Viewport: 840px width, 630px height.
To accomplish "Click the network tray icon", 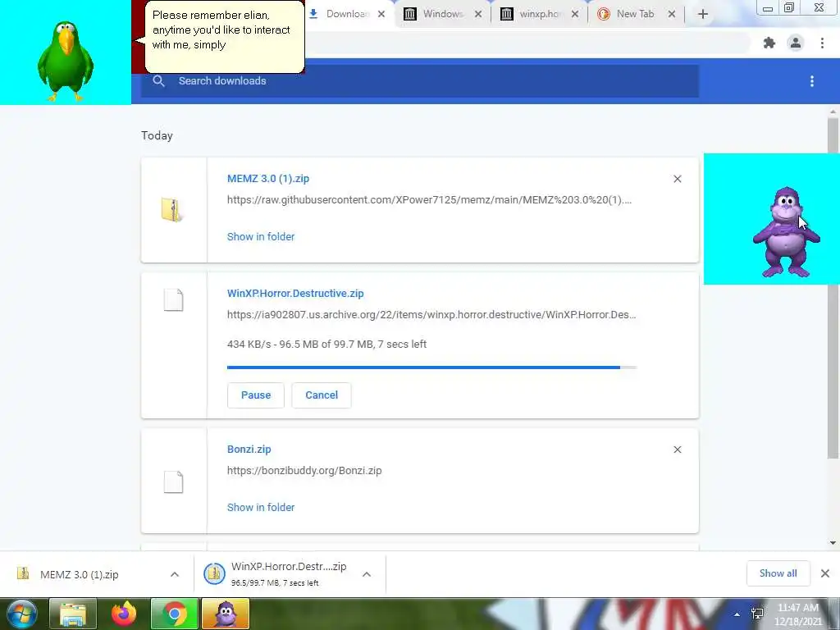I will coord(757,614).
